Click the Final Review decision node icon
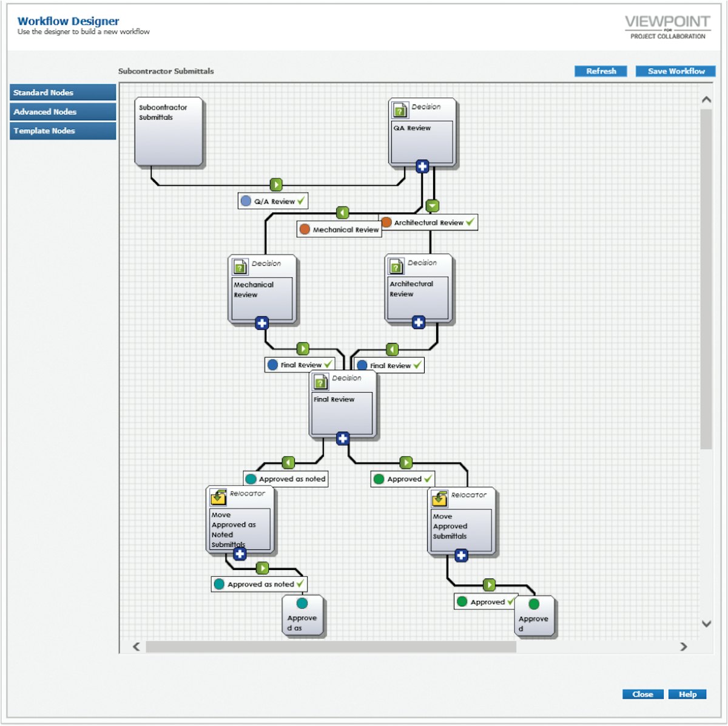Viewport: 728px width, 726px height. tap(320, 381)
